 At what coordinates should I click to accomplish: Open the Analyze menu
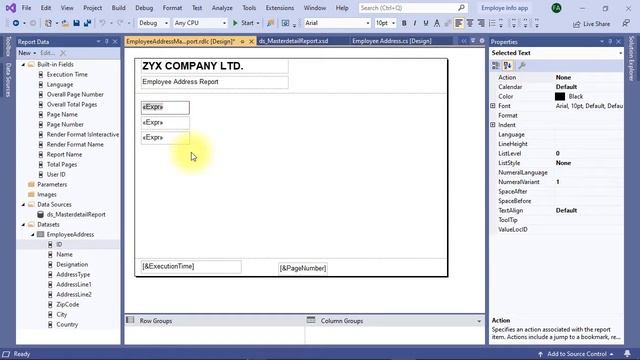(222, 8)
